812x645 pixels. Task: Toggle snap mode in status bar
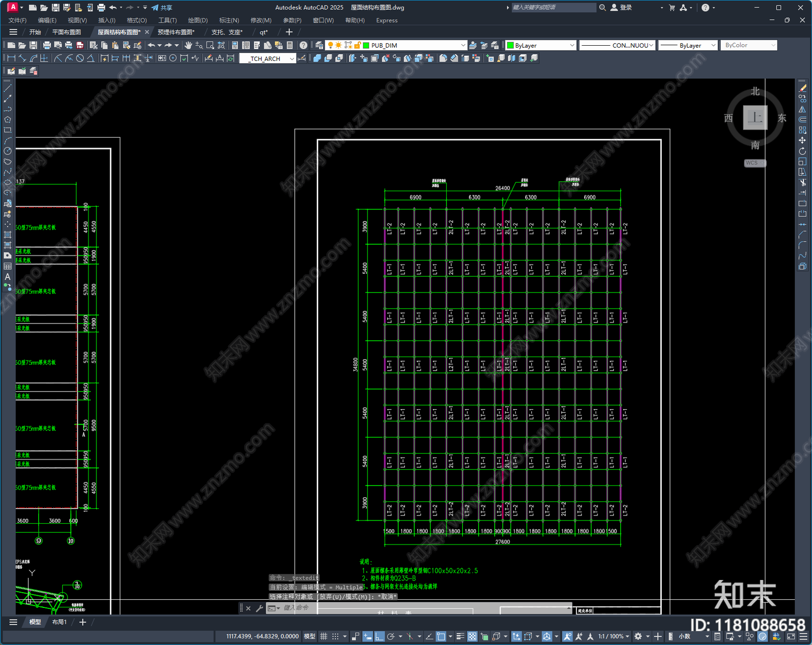tap(335, 636)
